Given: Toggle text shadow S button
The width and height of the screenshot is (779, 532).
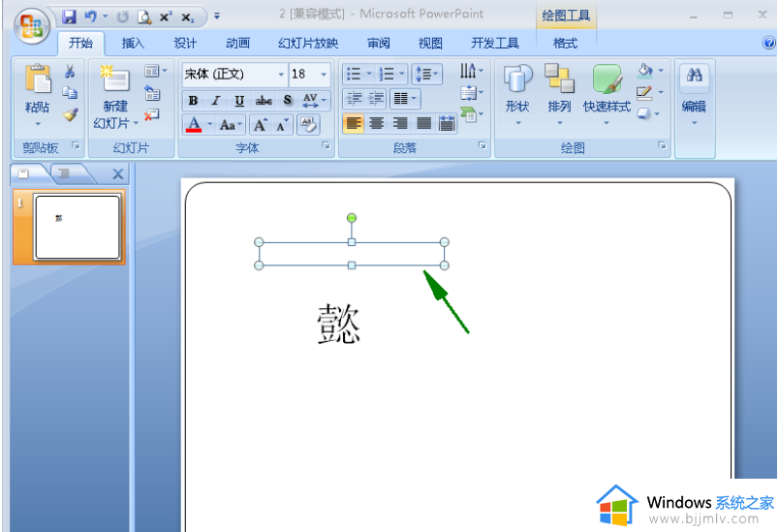Looking at the screenshot, I should click(x=287, y=101).
